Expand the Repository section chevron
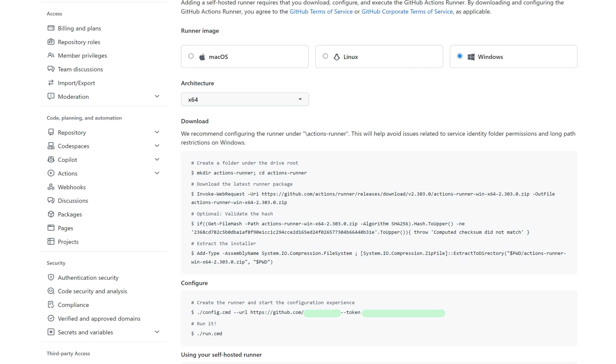This screenshot has height=364, width=616. point(157,132)
